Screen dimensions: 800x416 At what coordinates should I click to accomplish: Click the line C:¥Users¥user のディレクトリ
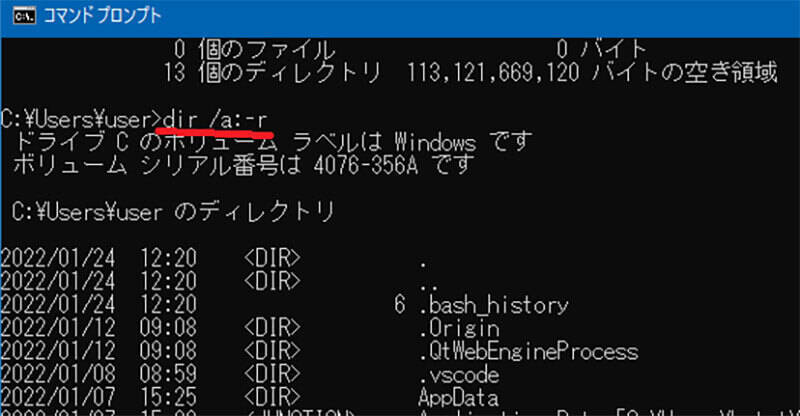click(x=173, y=211)
